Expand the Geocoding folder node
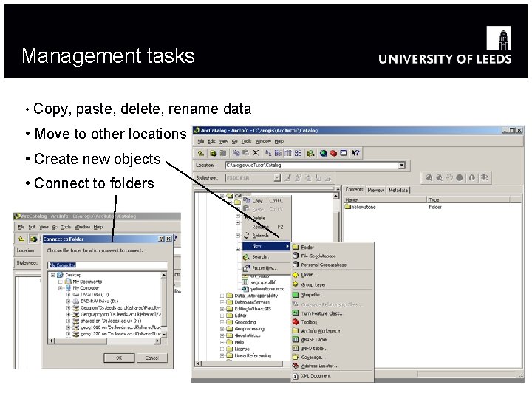 222,322
